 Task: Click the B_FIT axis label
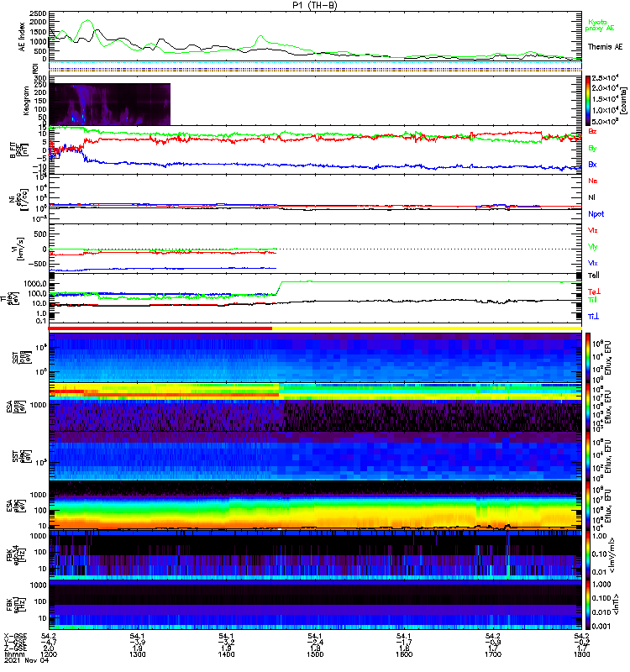(18, 150)
